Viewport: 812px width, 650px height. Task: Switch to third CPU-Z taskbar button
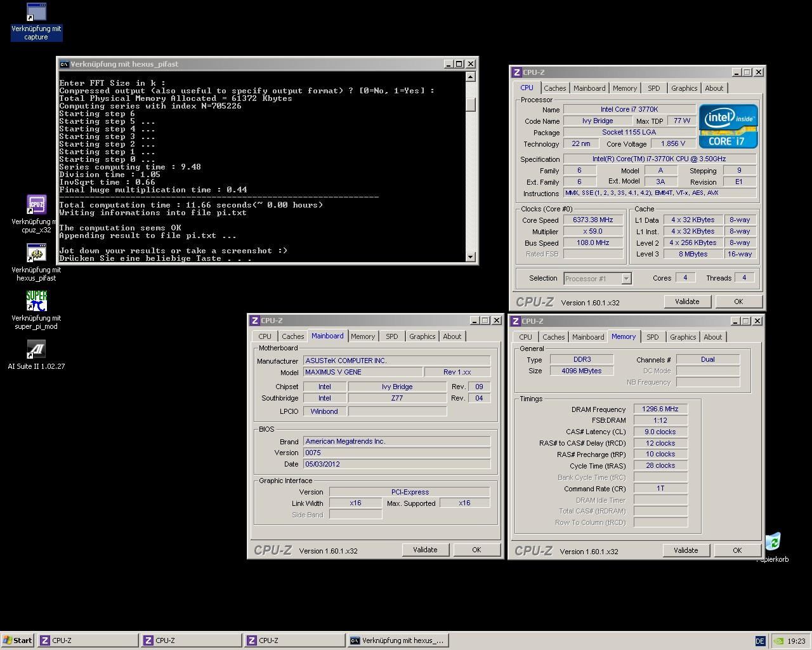[x=295, y=640]
